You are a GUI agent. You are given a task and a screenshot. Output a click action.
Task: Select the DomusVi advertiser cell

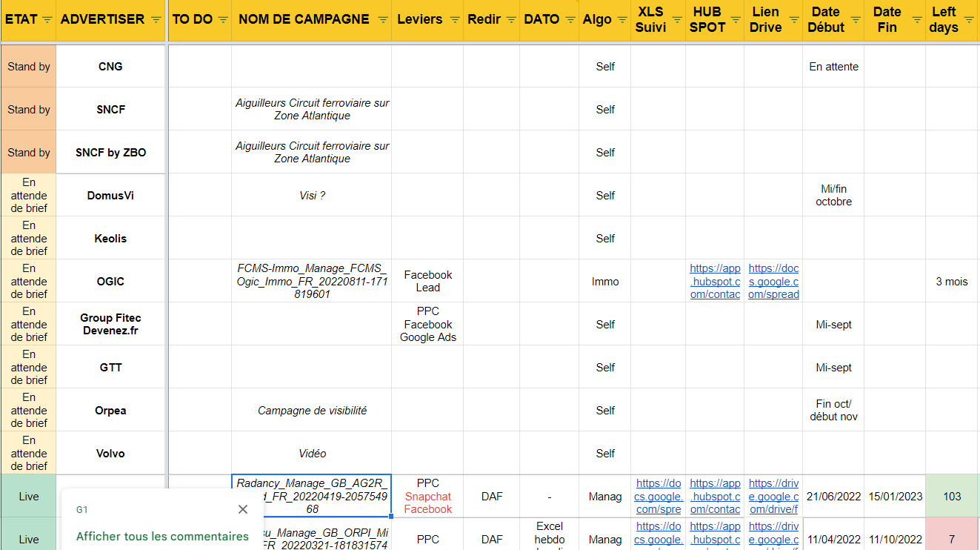[x=110, y=195]
